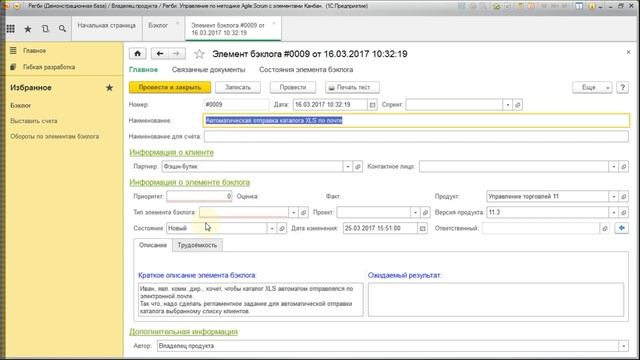Viewport: 640px width, 360px height.
Task: Open the Еще menu button
Action: tap(592, 87)
